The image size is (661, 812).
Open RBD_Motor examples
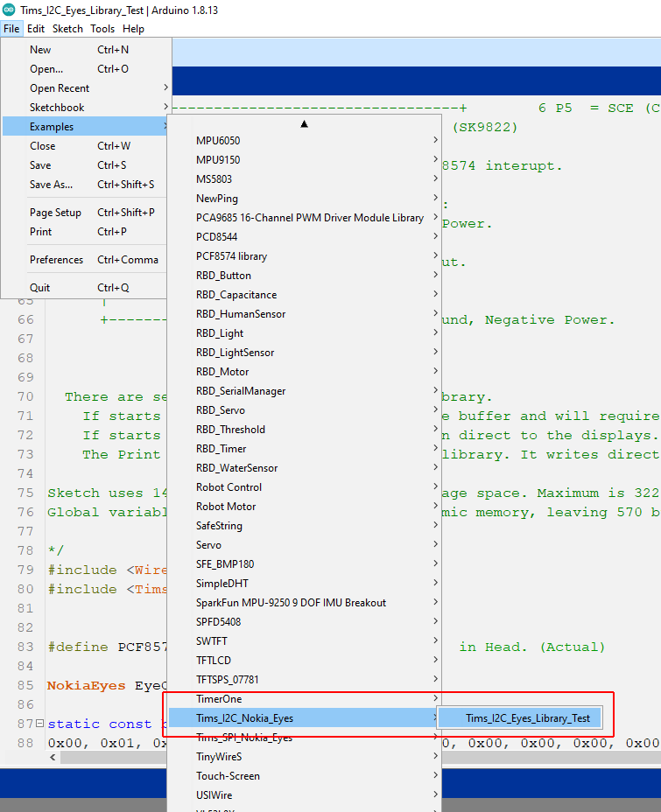coord(304,372)
